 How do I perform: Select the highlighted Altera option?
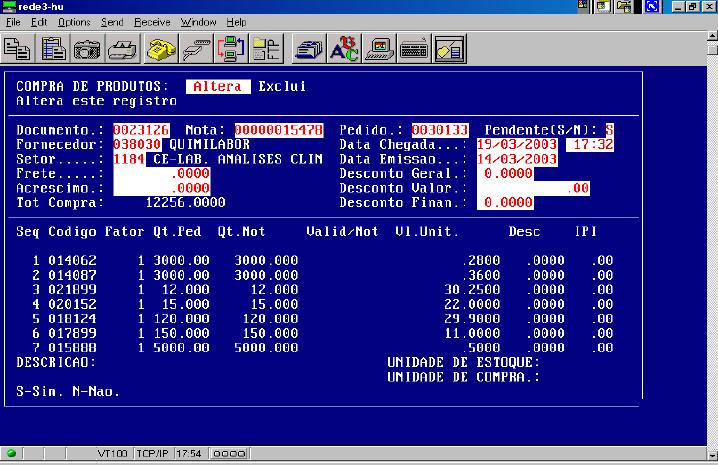(218, 87)
